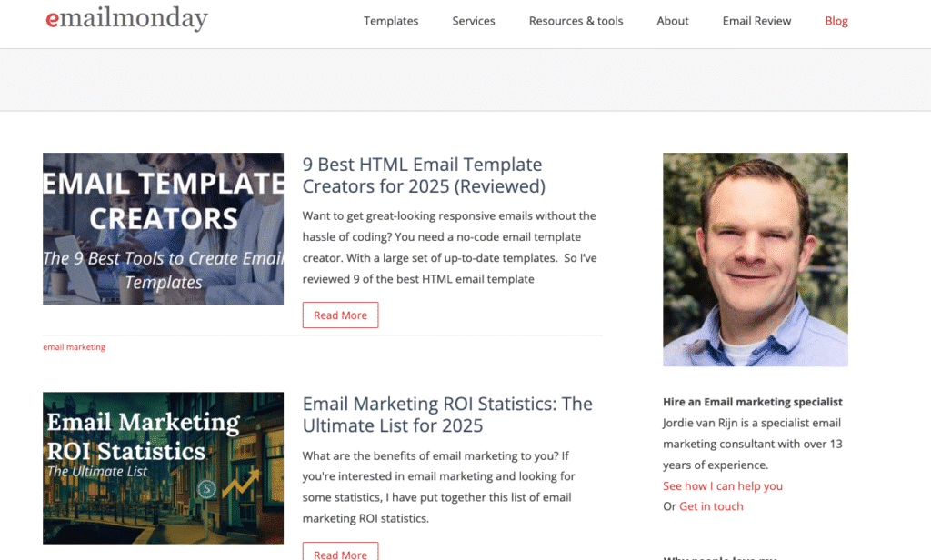Click Read More under the ROI statistics article
The width and height of the screenshot is (931, 560).
point(340,553)
